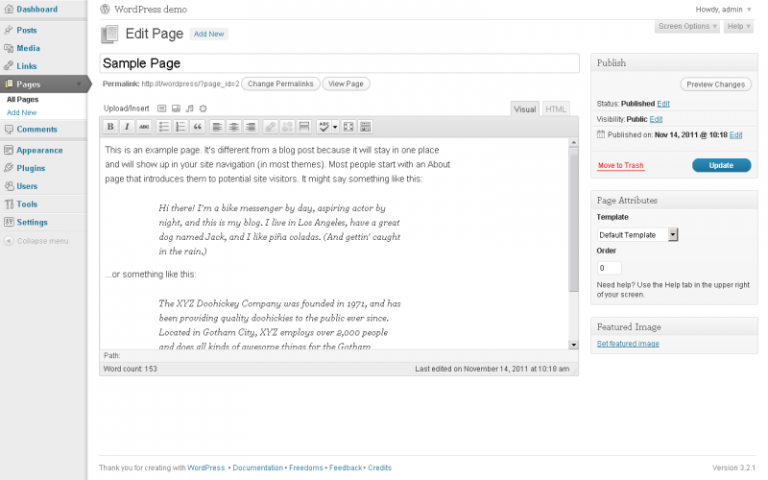Open the Default Template dropdown

tap(673, 234)
